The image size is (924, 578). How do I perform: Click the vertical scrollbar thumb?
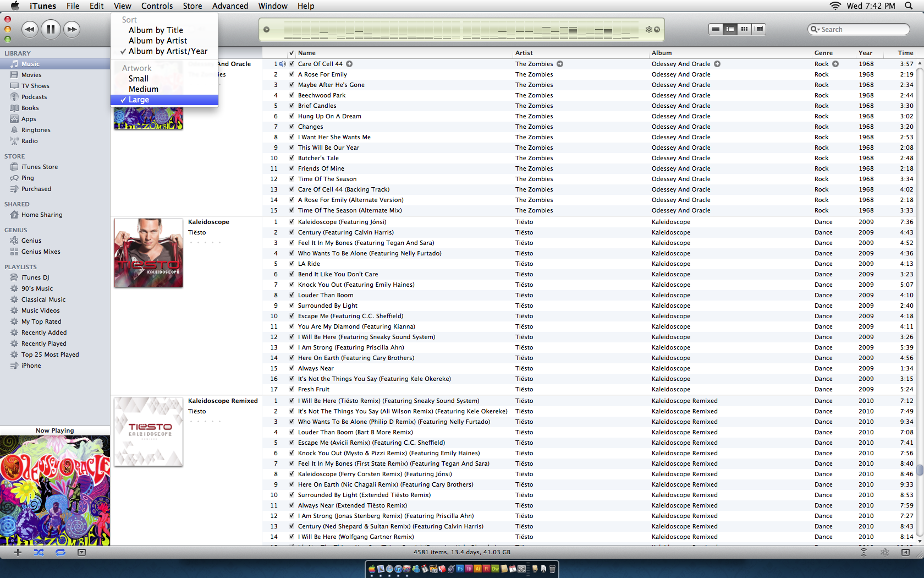[920, 471]
